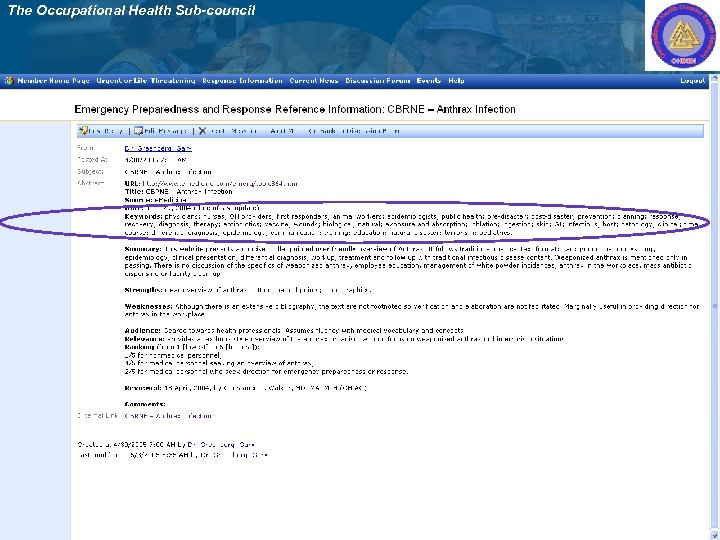
Task: Open the Discussion Forum menu item
Action: [x=378, y=81]
